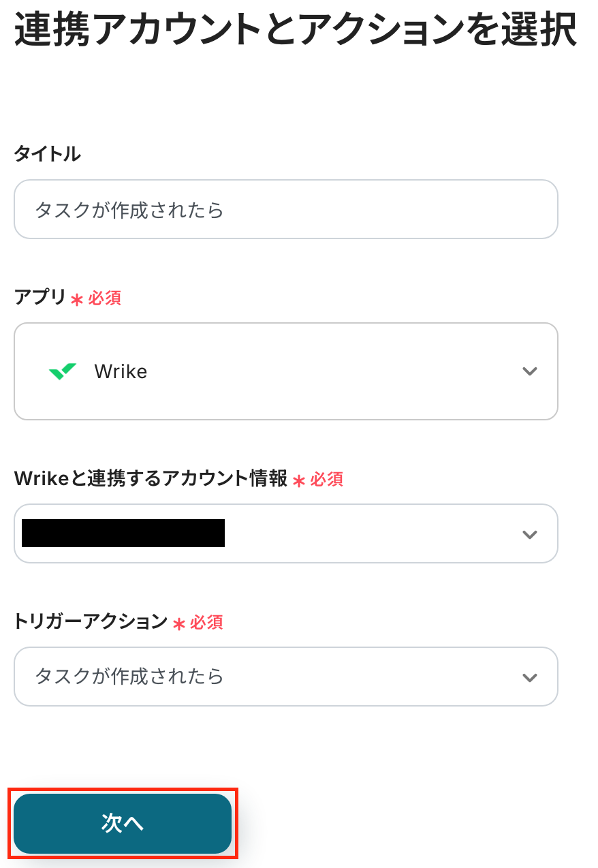
Task: Click the タイトル field label
Action: (x=47, y=154)
